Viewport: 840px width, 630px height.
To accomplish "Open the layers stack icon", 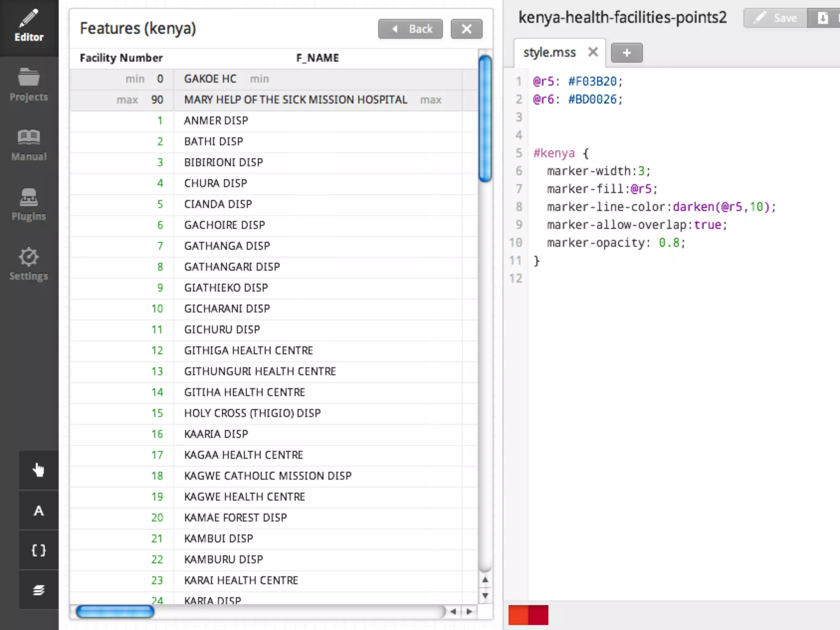I will click(39, 590).
